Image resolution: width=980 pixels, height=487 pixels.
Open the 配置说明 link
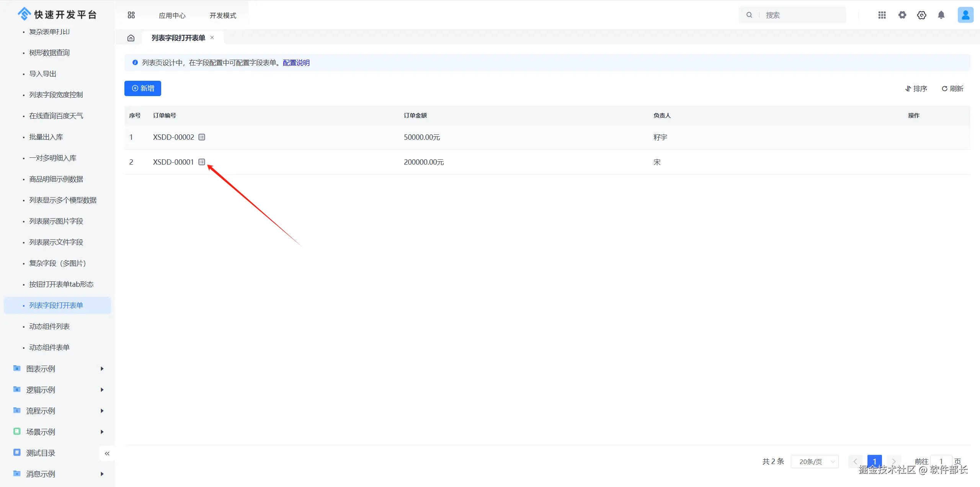[x=296, y=63]
